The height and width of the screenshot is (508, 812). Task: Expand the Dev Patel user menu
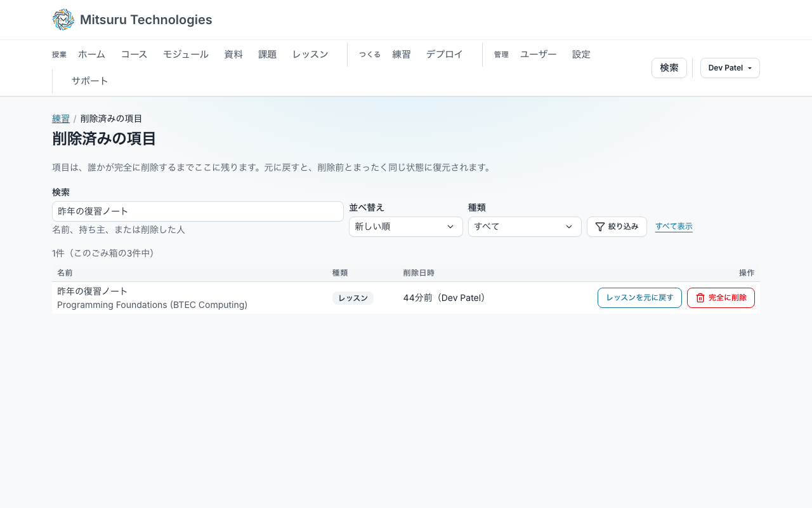click(x=730, y=68)
